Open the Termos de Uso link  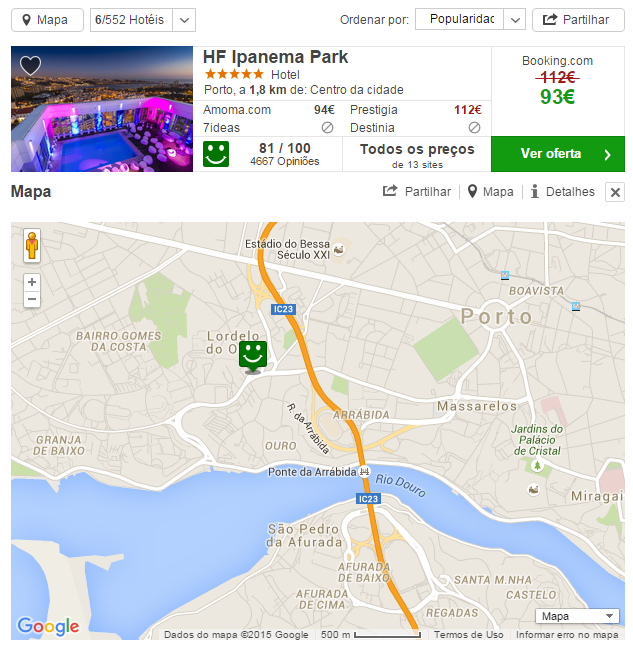click(x=468, y=634)
